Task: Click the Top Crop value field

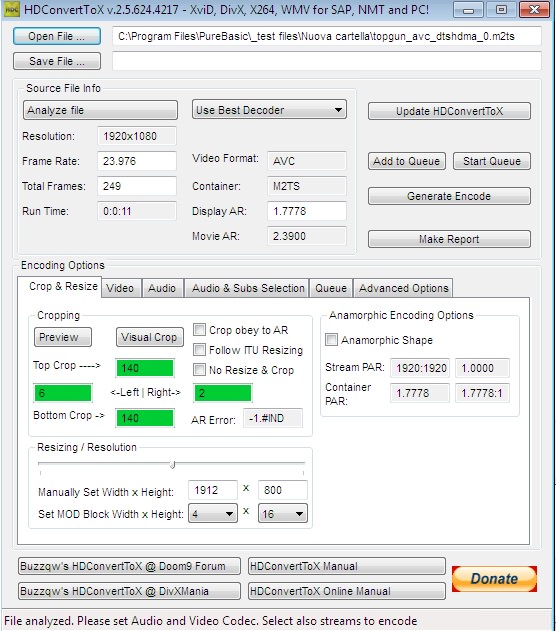Action: [145, 368]
